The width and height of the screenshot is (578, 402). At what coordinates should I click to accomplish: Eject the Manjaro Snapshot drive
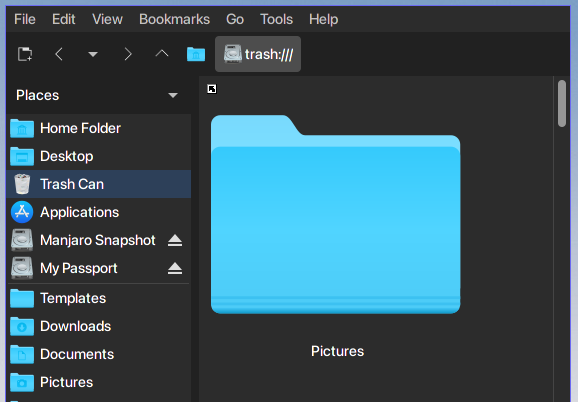tap(175, 240)
